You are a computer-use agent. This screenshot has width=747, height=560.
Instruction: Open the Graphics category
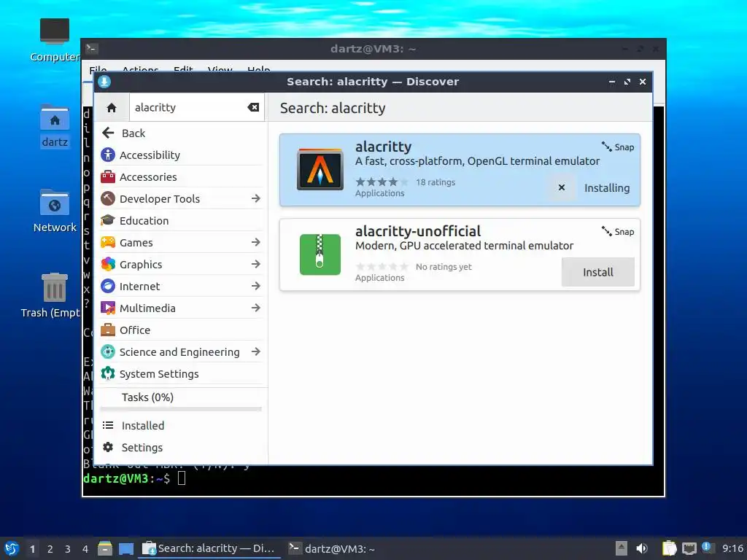point(181,264)
